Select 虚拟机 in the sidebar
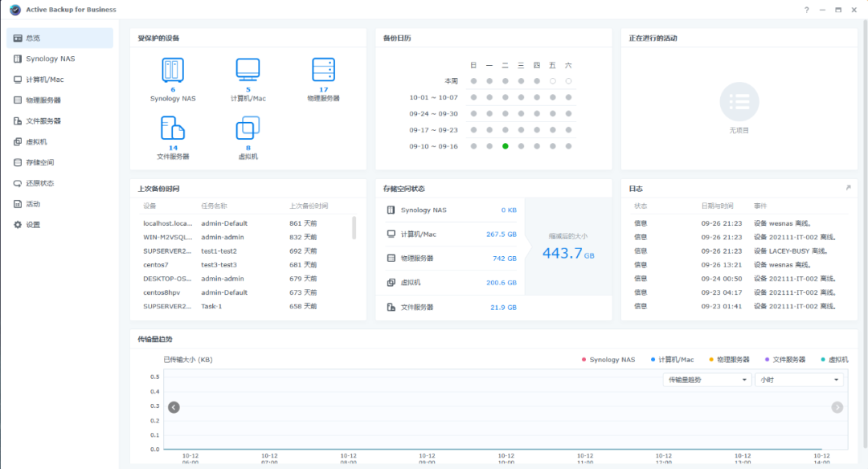Image resolution: width=868 pixels, height=469 pixels. pos(59,141)
